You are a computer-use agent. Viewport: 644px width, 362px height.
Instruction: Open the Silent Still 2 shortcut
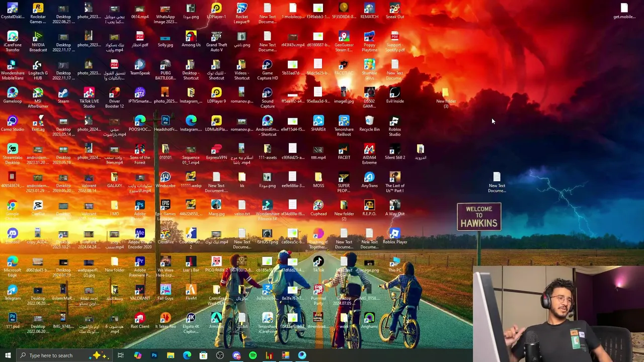pos(395,151)
